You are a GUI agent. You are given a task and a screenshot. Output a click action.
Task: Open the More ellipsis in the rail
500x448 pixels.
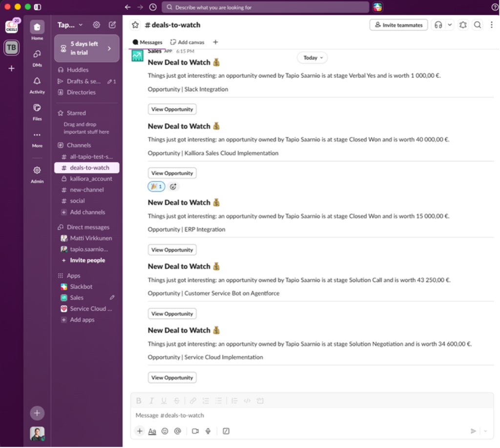[x=37, y=135]
